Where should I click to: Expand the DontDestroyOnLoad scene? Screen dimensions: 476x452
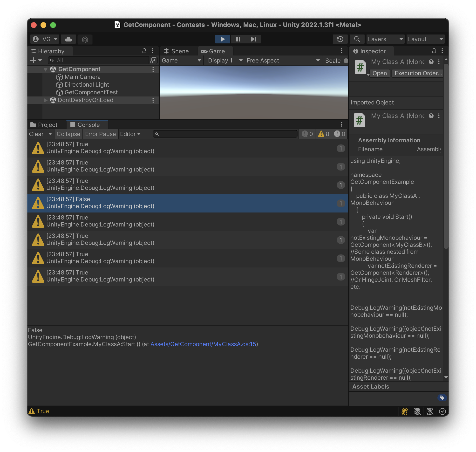pos(46,100)
